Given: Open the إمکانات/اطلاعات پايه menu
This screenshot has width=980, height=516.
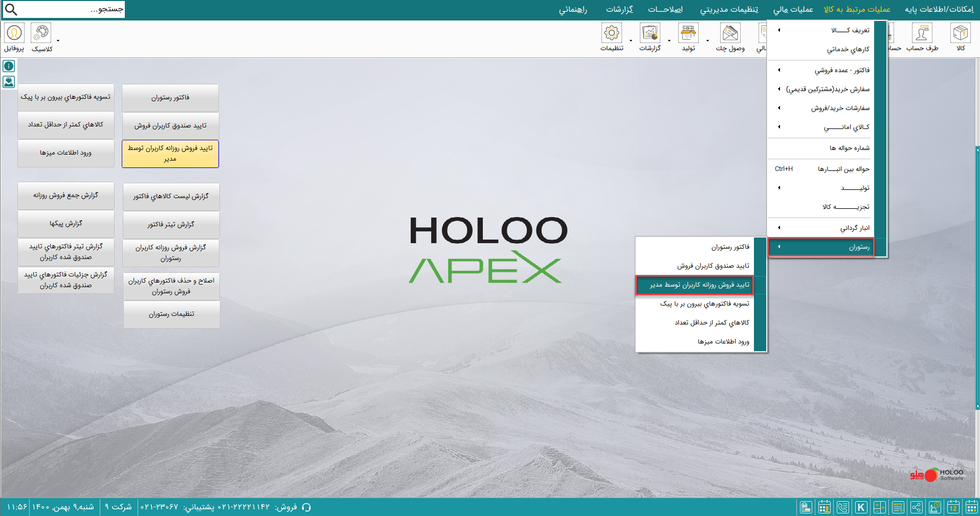Looking at the screenshot, I should 939,9.
